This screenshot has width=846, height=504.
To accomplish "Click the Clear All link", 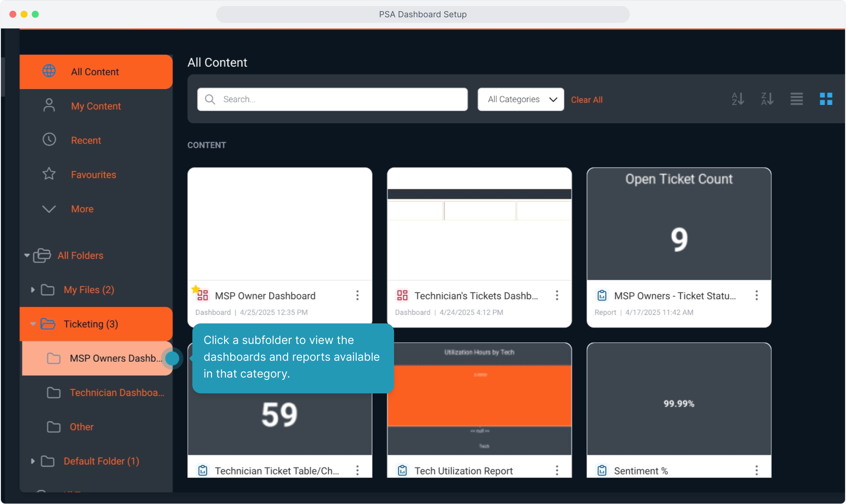I will tap(586, 100).
